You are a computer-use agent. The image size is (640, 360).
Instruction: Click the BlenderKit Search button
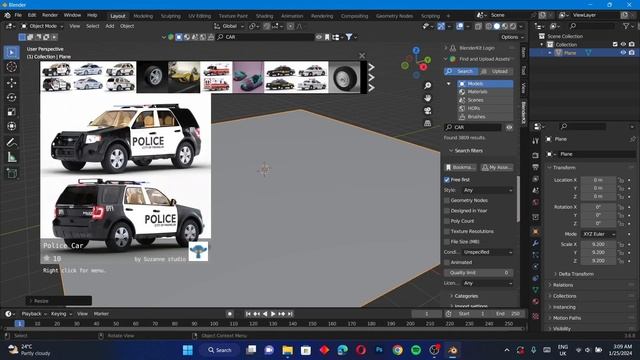point(460,71)
